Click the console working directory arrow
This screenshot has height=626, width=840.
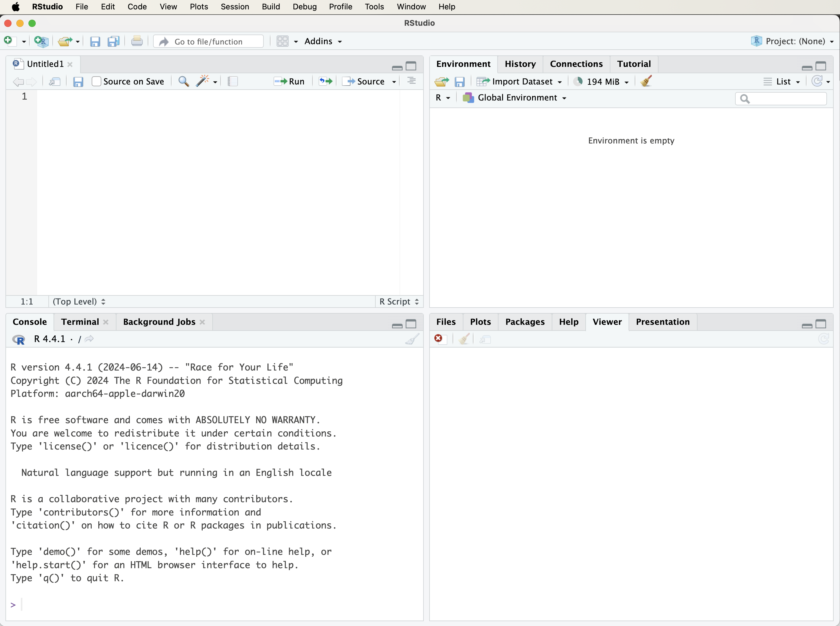pyautogui.click(x=89, y=339)
